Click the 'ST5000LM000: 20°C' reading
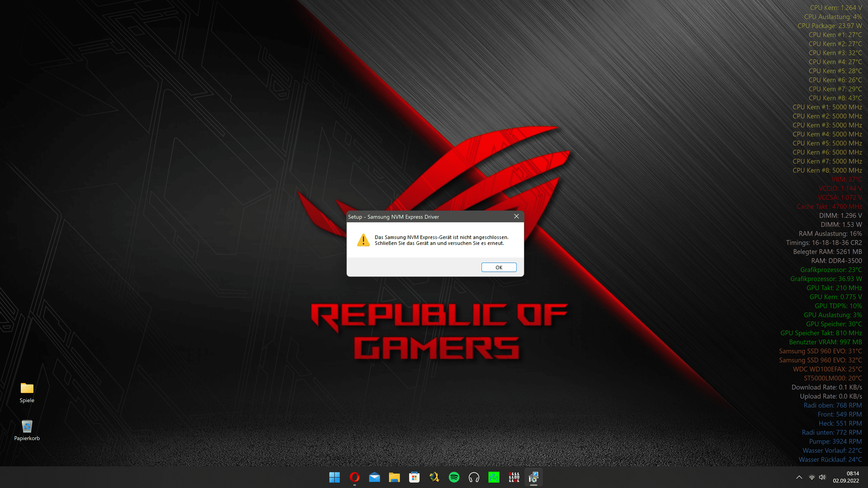 click(833, 378)
